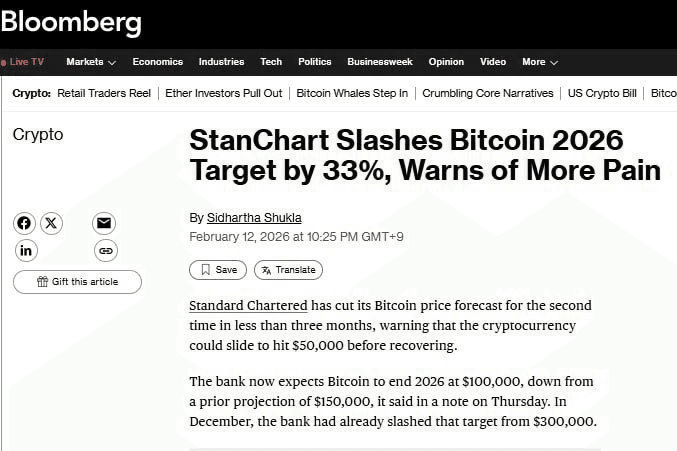Copy article link icon
Image resolution: width=677 pixels, height=451 pixels.
pyautogui.click(x=105, y=250)
